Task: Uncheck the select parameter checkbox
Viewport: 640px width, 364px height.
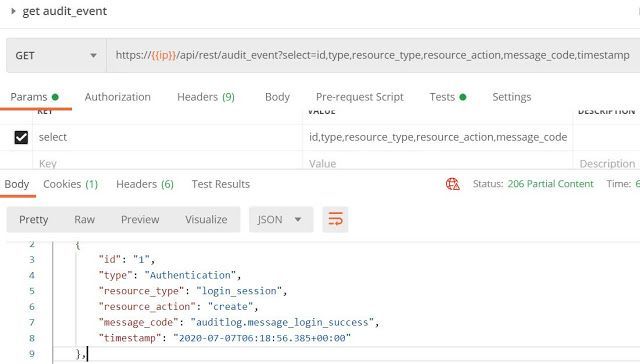Action: [x=21, y=137]
